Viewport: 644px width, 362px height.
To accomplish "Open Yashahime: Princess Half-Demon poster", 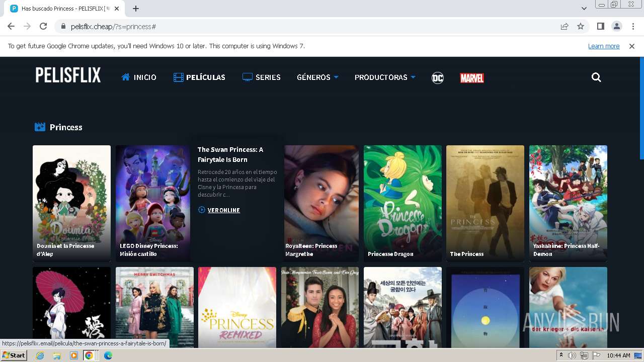I will pos(568,203).
